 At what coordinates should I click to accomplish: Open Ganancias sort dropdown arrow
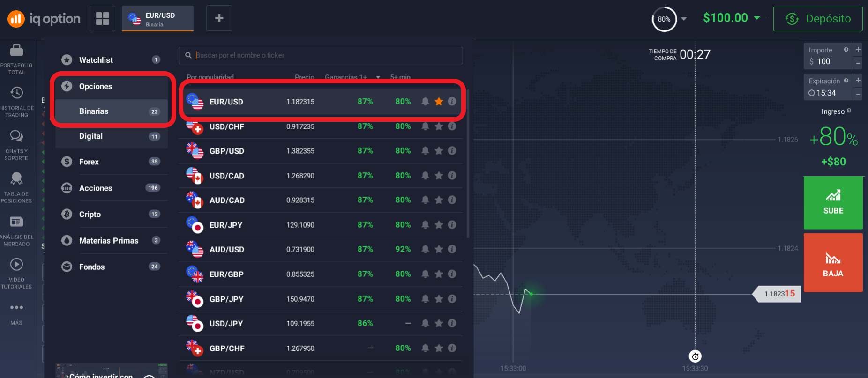378,77
